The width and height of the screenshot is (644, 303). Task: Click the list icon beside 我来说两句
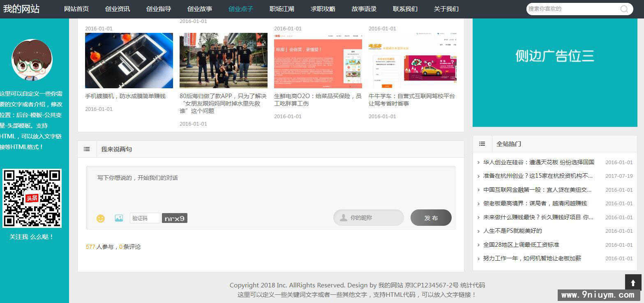click(87, 149)
